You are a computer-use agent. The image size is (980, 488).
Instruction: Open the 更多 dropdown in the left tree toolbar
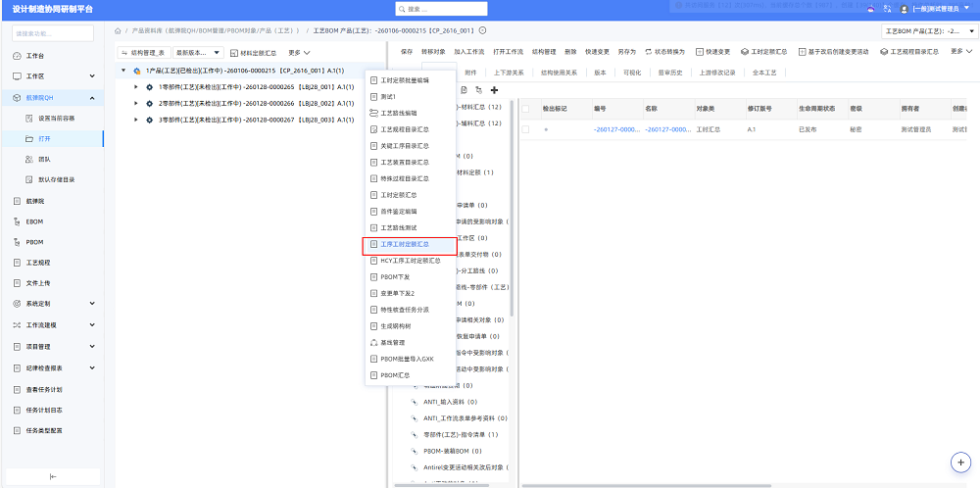[299, 53]
